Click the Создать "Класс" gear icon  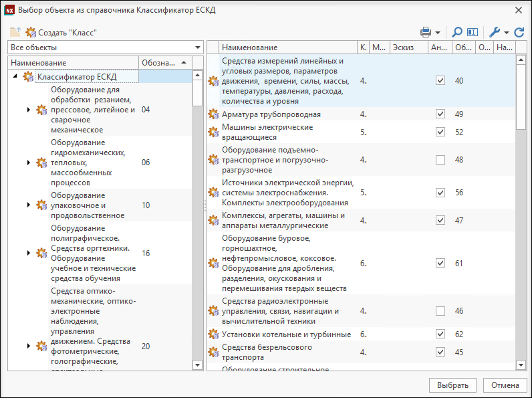[31, 32]
